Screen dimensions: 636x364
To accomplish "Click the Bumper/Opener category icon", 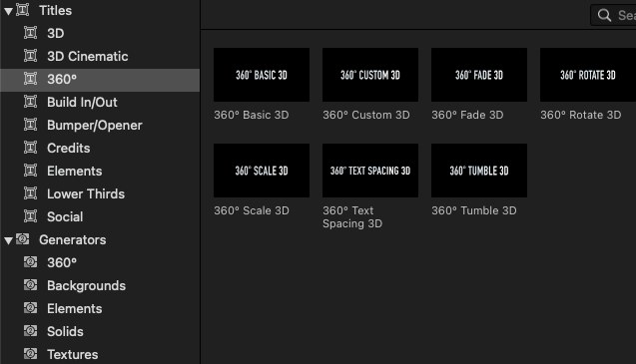I will coord(30,125).
